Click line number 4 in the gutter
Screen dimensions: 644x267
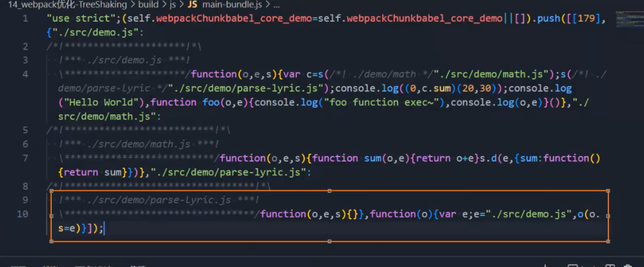[25, 74]
